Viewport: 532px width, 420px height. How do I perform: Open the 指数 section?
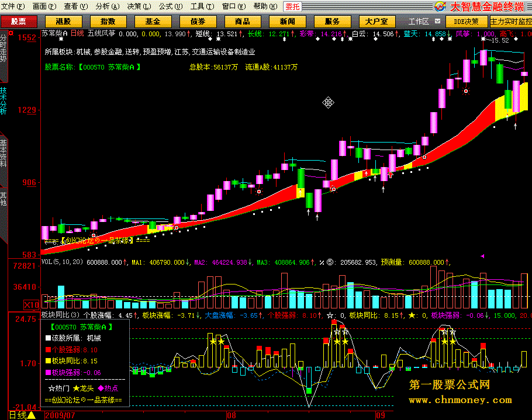tap(108, 22)
